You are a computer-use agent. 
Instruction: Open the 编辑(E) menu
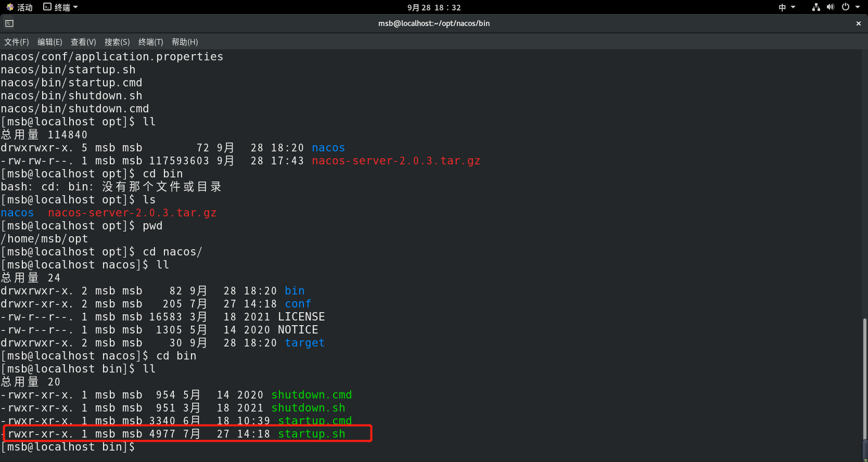(x=50, y=42)
